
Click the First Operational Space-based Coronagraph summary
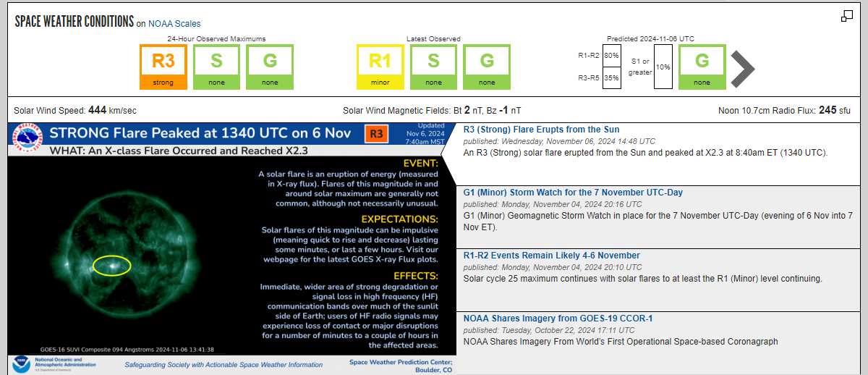pos(621,341)
